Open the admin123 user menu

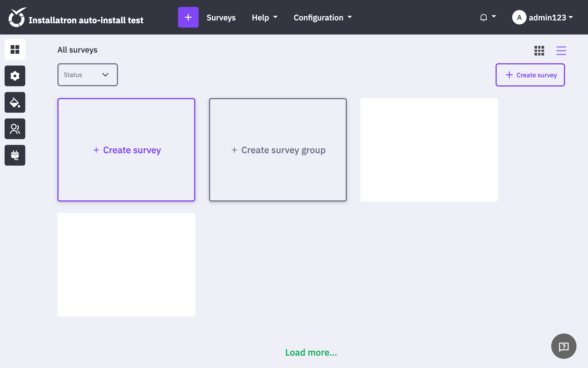(x=543, y=18)
